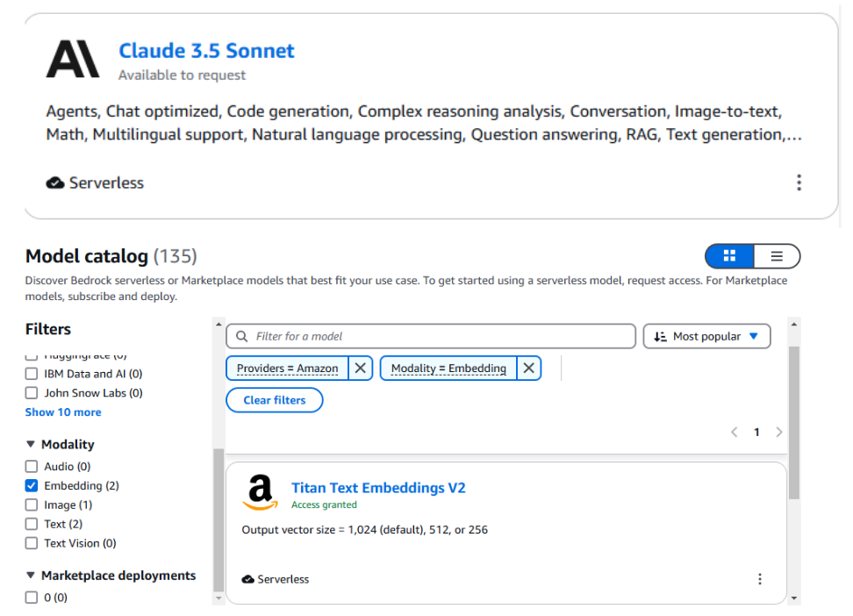Screen dimensions: 853x616
Task: Remove the Modality = Embedding filter
Action: coord(528,369)
